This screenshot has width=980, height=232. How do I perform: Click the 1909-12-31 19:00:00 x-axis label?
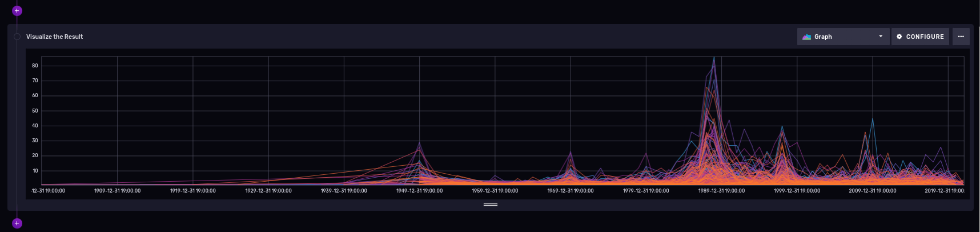coord(117,191)
